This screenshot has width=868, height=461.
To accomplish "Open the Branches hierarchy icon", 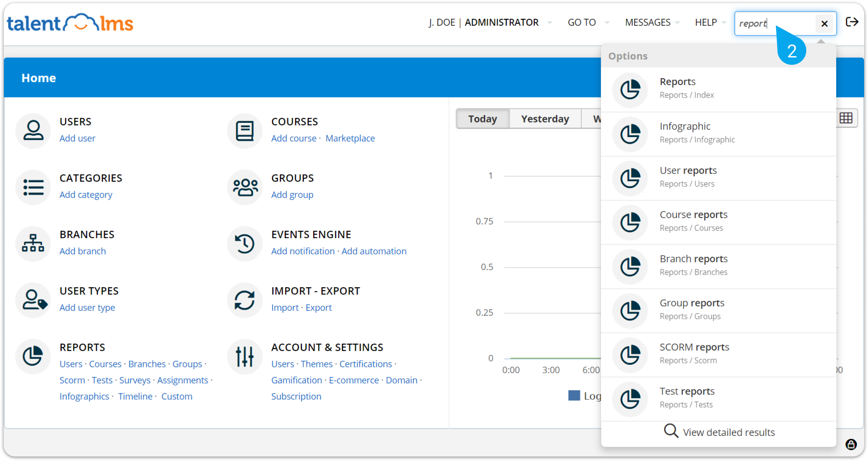I will [33, 243].
